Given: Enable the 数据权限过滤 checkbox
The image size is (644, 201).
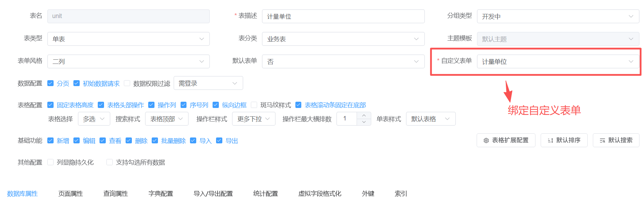Looking at the screenshot, I should pos(127,83).
